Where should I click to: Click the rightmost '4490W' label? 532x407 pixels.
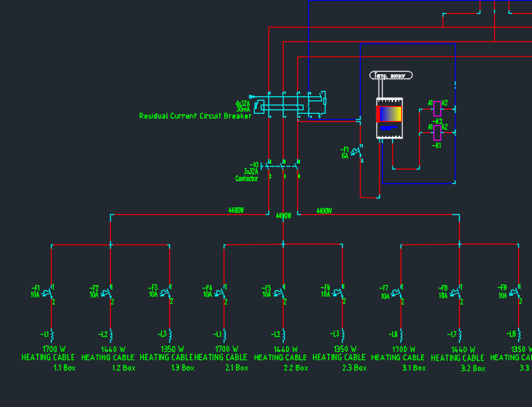tap(324, 211)
